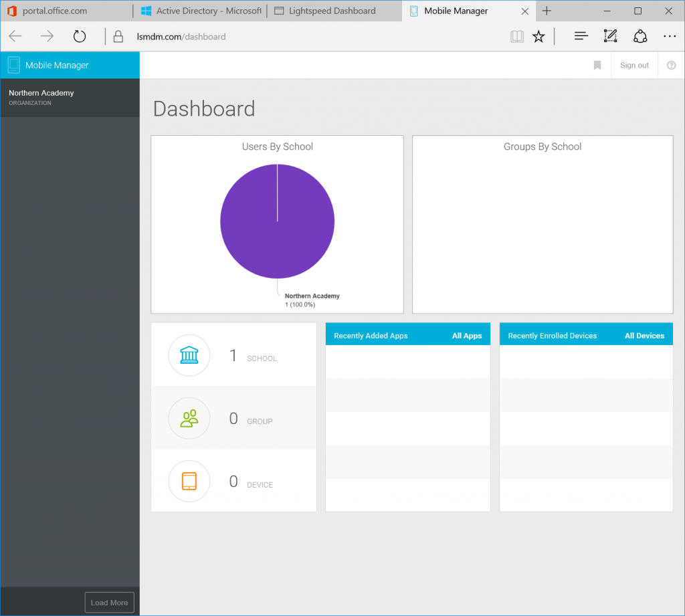Open the Edge Hub icon

pos(581,36)
